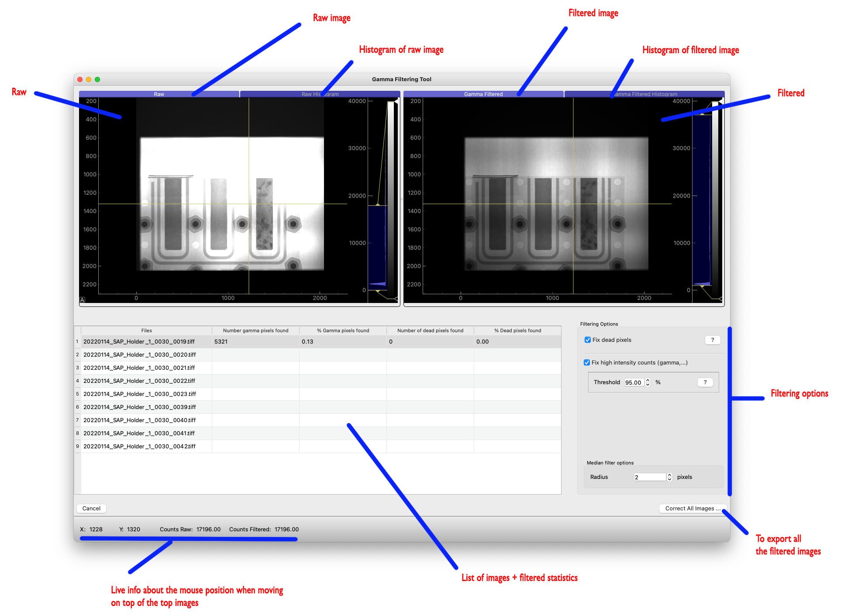Click help '?' button beside Threshold
Viewport: 851px width, 616px height.
click(x=705, y=382)
